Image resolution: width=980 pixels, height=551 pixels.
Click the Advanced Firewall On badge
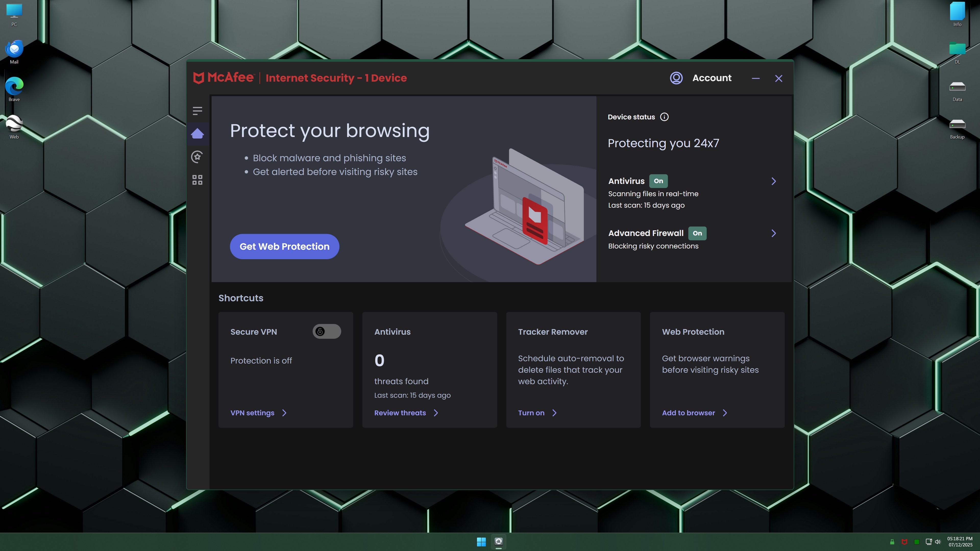tap(697, 233)
